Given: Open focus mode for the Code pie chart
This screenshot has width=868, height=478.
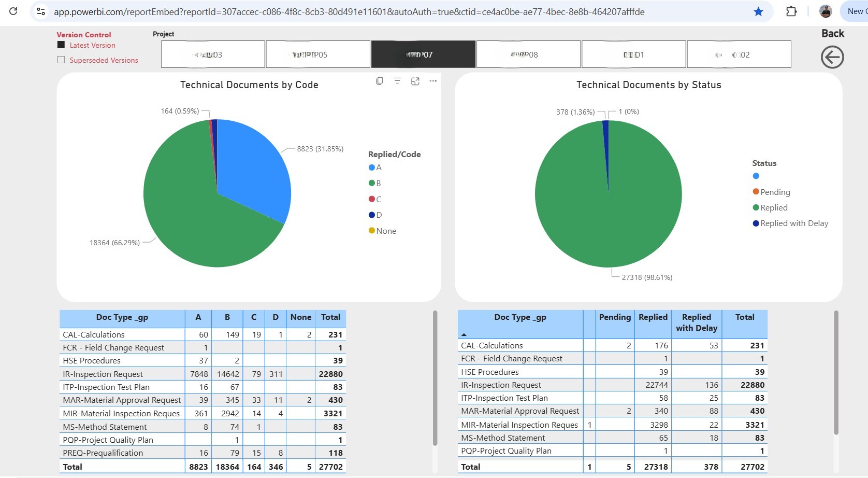Looking at the screenshot, I should click(415, 81).
